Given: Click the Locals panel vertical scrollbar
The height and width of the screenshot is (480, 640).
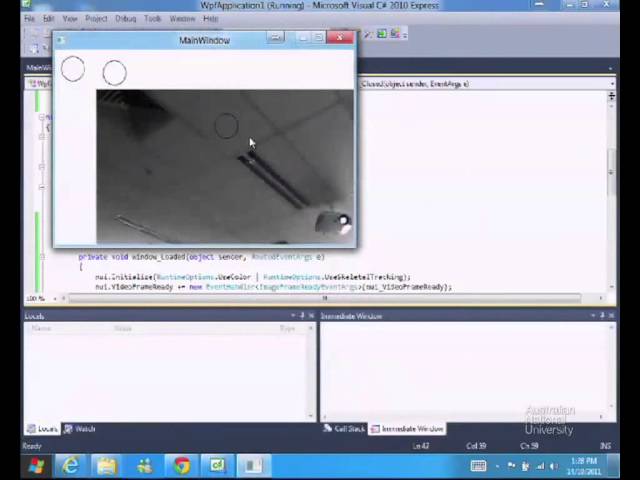Looking at the screenshot, I should pos(311,371).
